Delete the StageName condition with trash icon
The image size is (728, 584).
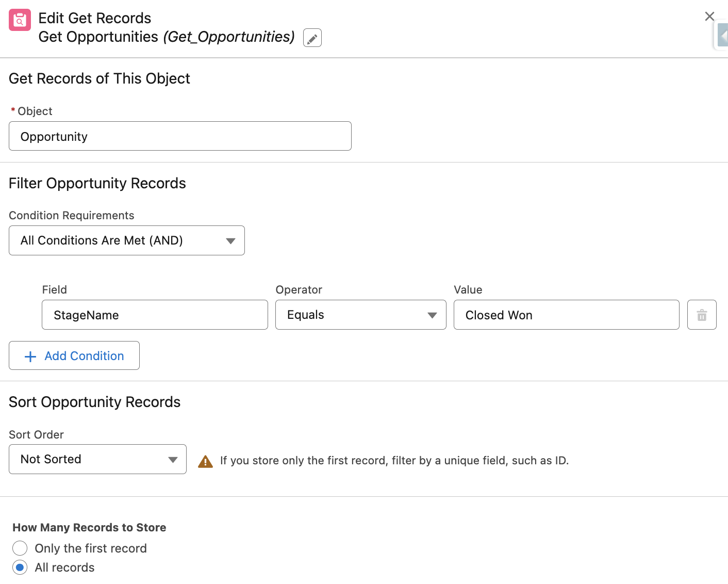[x=701, y=315]
